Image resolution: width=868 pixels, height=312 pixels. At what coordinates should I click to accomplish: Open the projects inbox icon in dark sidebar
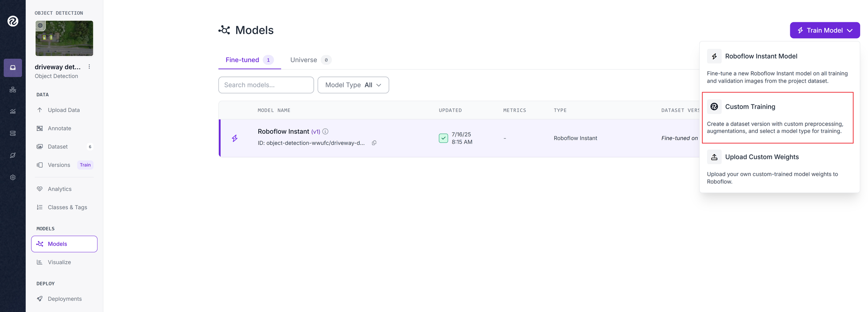pyautogui.click(x=13, y=68)
